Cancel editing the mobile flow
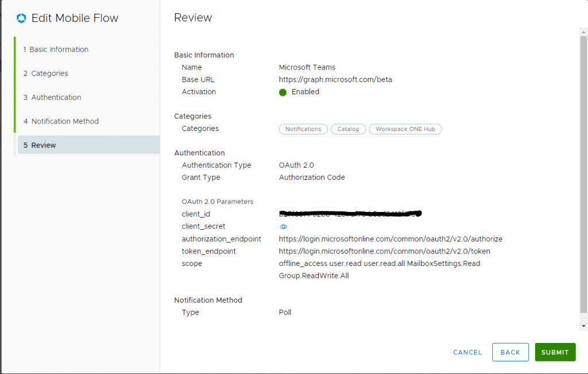Screen dimensions: 588x374 (x=467, y=352)
